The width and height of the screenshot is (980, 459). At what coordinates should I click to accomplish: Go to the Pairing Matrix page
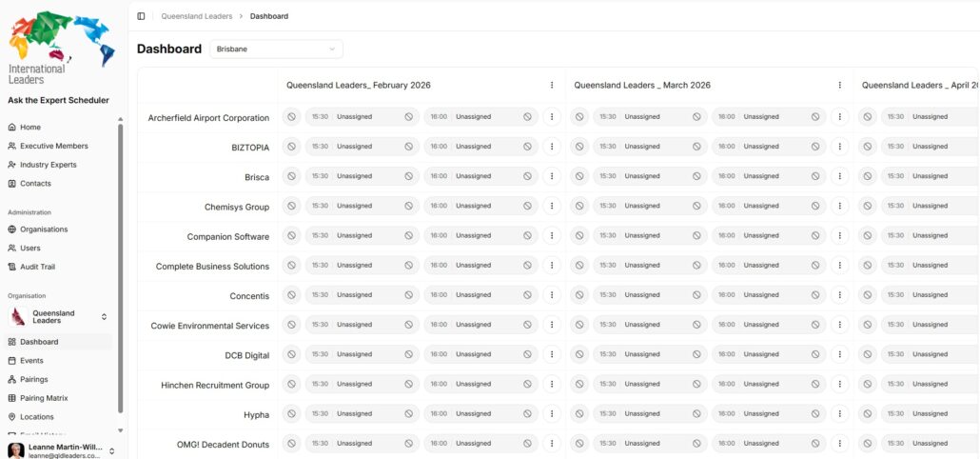click(x=44, y=398)
